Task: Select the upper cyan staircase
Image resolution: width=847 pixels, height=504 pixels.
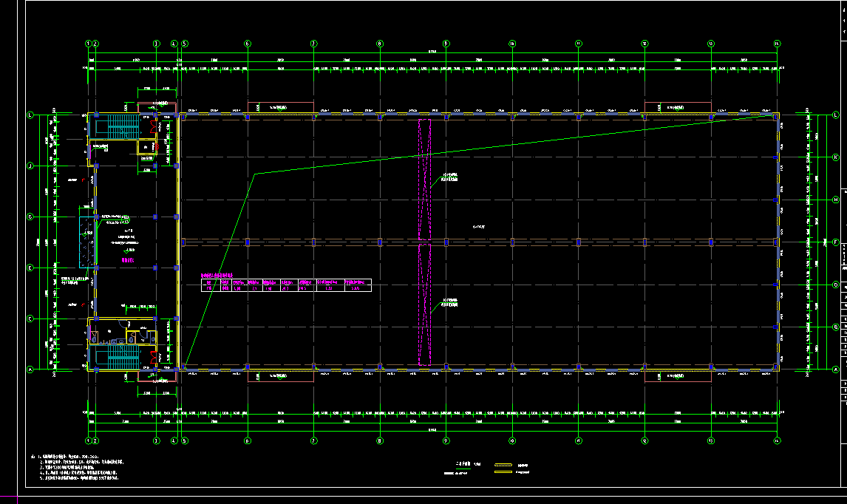Action: coord(118,126)
